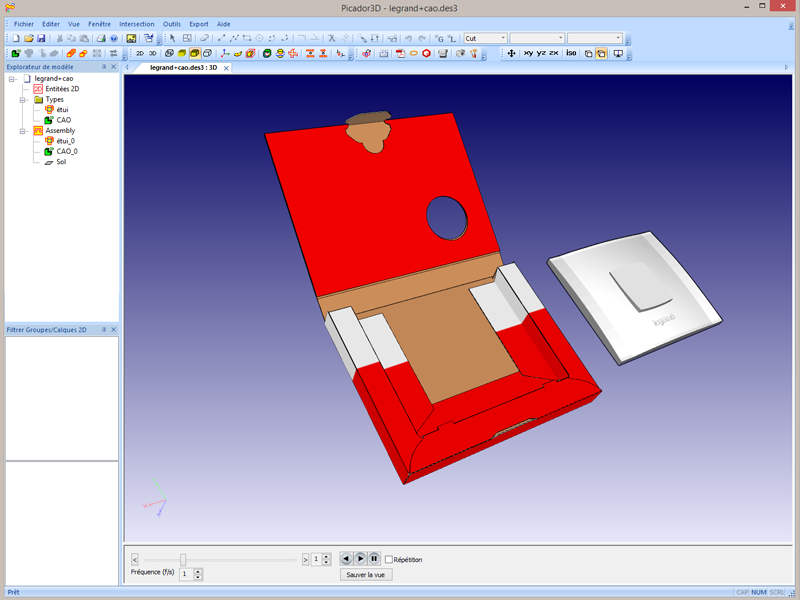Collapse the Assembly tree branch
Screen dimensions: 800x600
(x=22, y=131)
